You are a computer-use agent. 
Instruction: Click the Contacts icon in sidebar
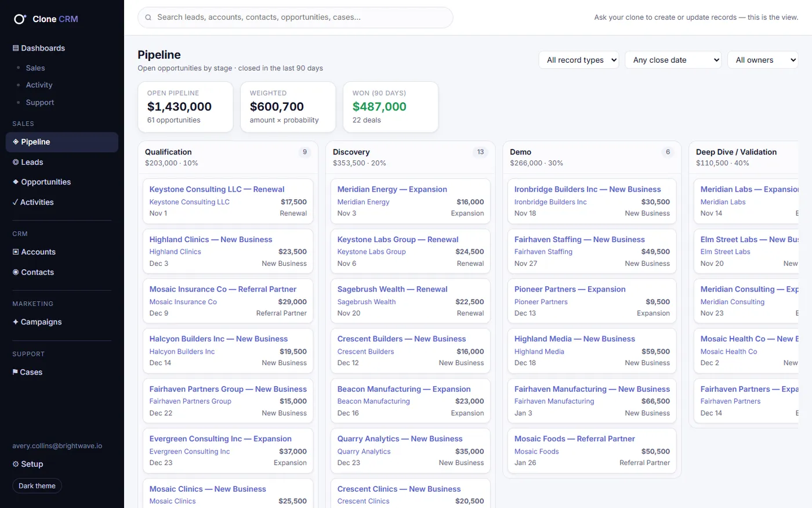click(x=16, y=272)
